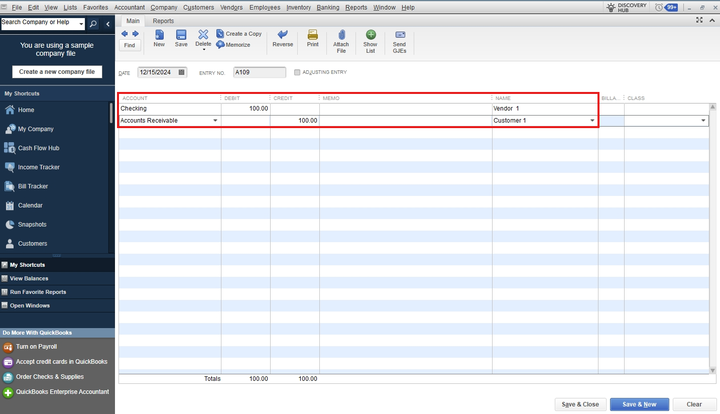720x414 pixels.
Task: Click the Find arrows icon in toolbar
Action: click(x=130, y=35)
